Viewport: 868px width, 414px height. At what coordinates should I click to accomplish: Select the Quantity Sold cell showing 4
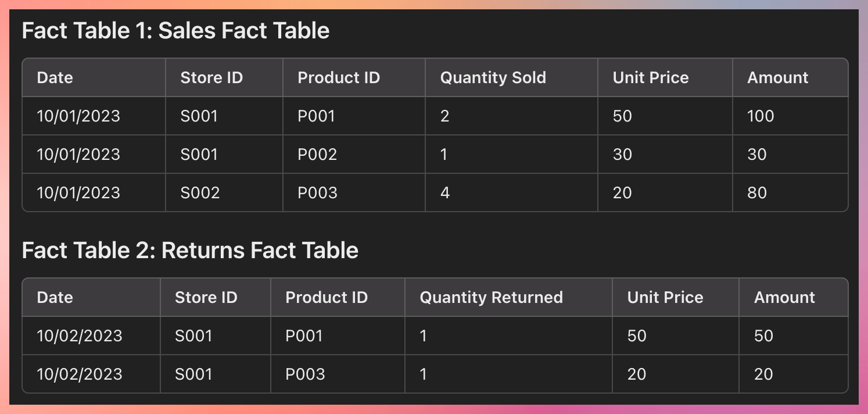coord(445,193)
